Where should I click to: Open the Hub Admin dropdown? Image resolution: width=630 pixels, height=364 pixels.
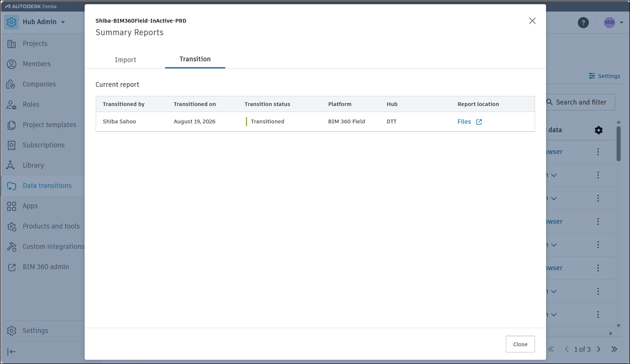[x=44, y=22]
